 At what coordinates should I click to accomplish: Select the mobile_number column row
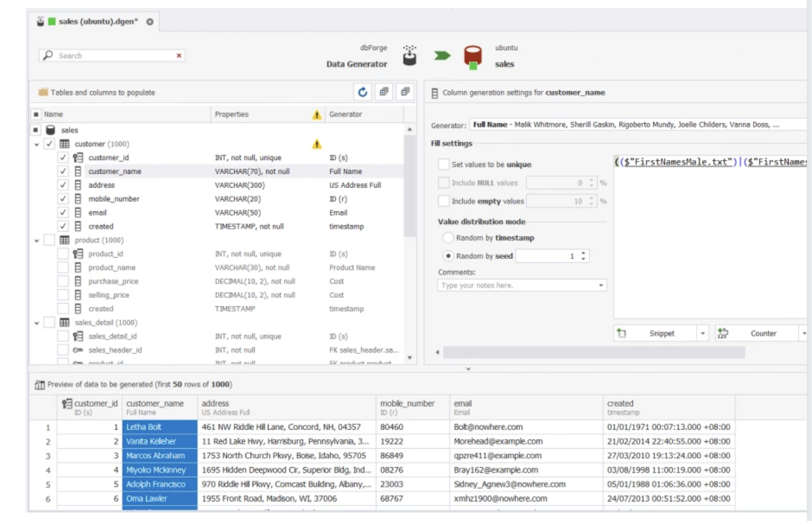pyautogui.click(x=217, y=199)
